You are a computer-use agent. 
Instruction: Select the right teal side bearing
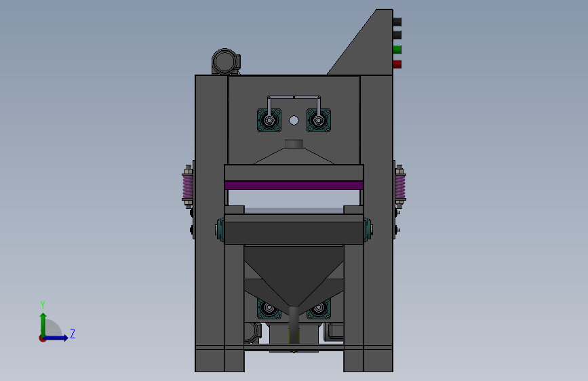368,229
